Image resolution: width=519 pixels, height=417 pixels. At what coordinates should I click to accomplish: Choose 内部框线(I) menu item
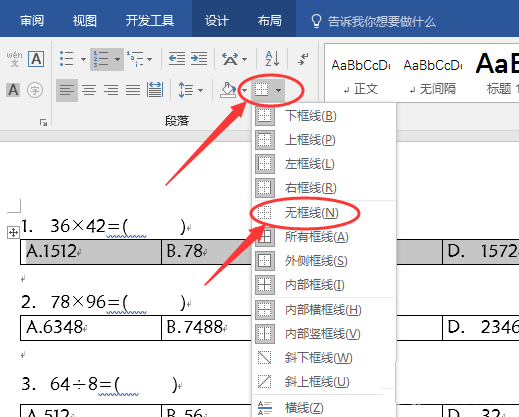(325, 285)
